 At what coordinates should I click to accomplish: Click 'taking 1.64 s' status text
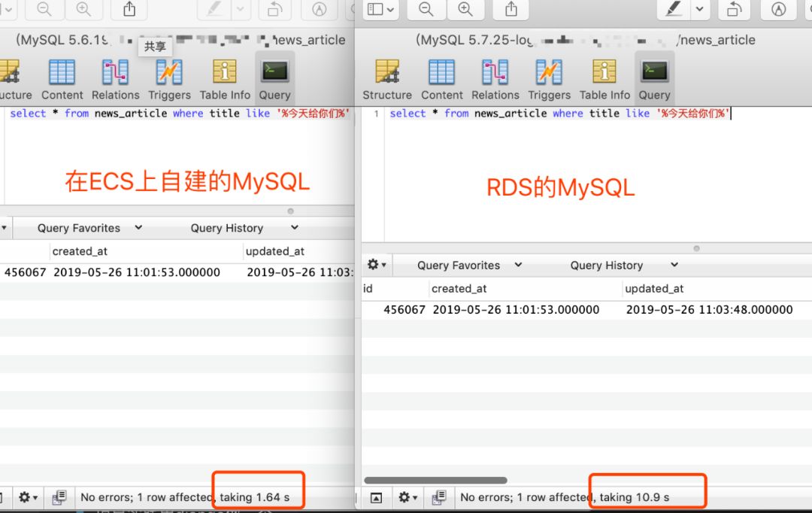254,497
